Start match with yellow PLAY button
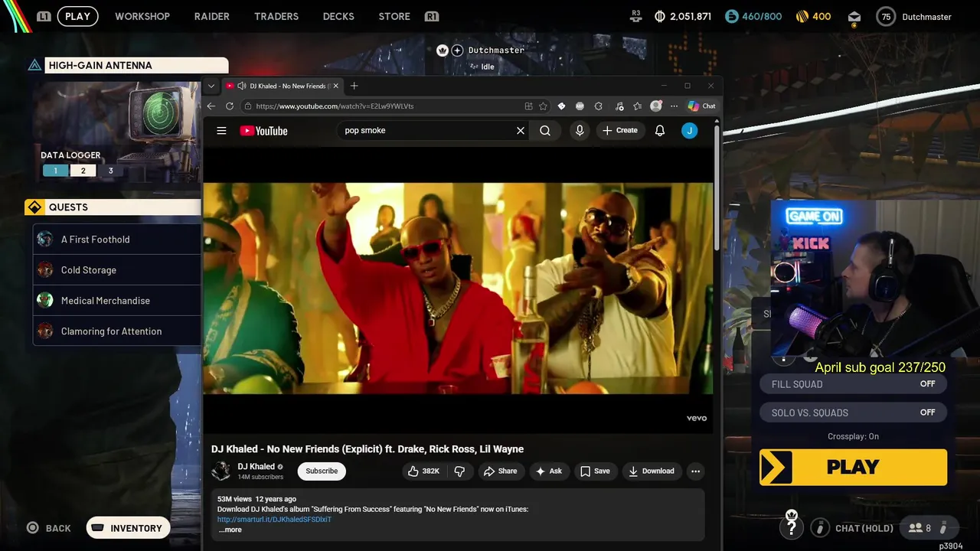This screenshot has height=551, width=980. [853, 467]
